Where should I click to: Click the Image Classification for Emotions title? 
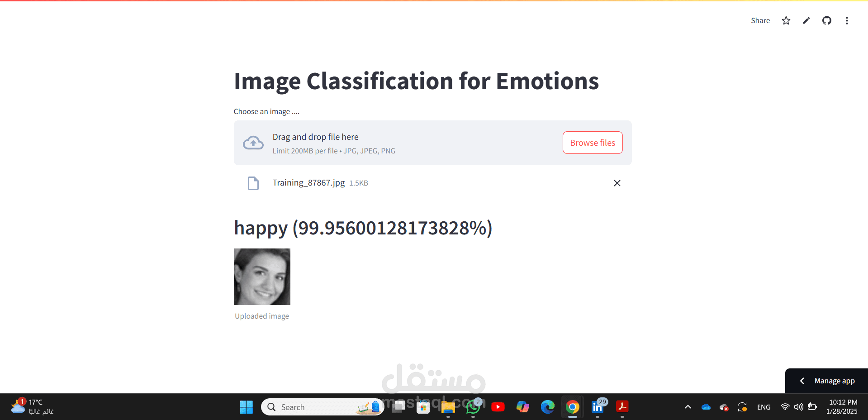(416, 81)
